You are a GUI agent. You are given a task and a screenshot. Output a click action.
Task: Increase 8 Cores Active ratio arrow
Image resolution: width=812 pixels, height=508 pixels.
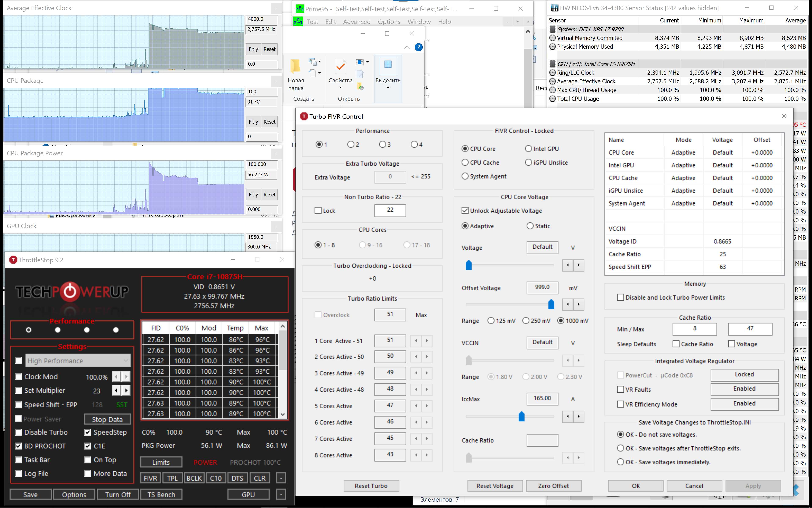click(x=427, y=455)
